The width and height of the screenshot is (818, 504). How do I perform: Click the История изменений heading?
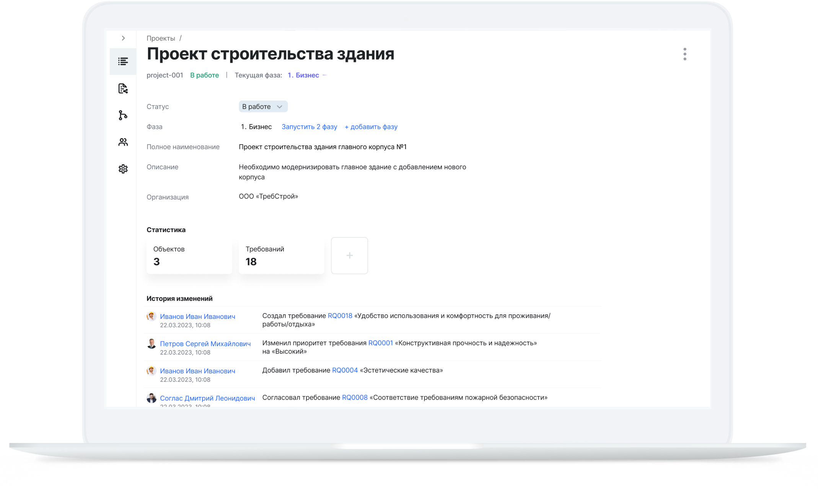coord(179,299)
